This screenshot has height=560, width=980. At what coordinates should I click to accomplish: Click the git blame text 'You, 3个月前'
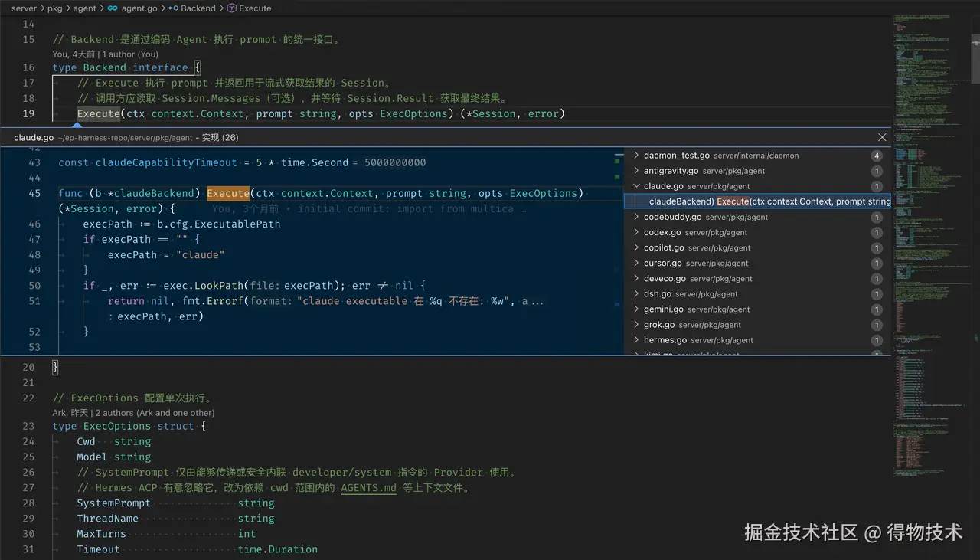click(246, 208)
